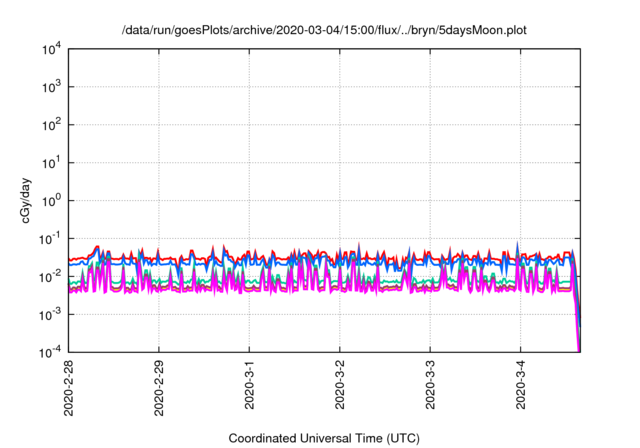This screenshot has width=640, height=448.
Task: Click the 2020-2-29 date label
Action: tap(159, 388)
